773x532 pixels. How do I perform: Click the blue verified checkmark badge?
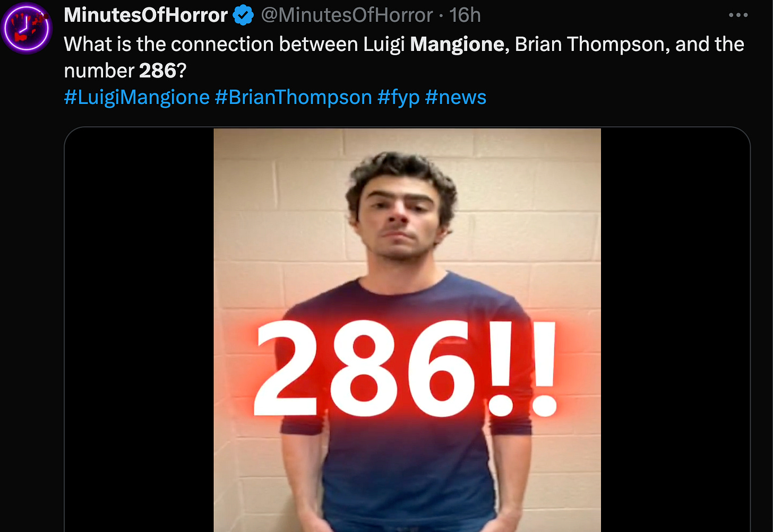pyautogui.click(x=244, y=15)
